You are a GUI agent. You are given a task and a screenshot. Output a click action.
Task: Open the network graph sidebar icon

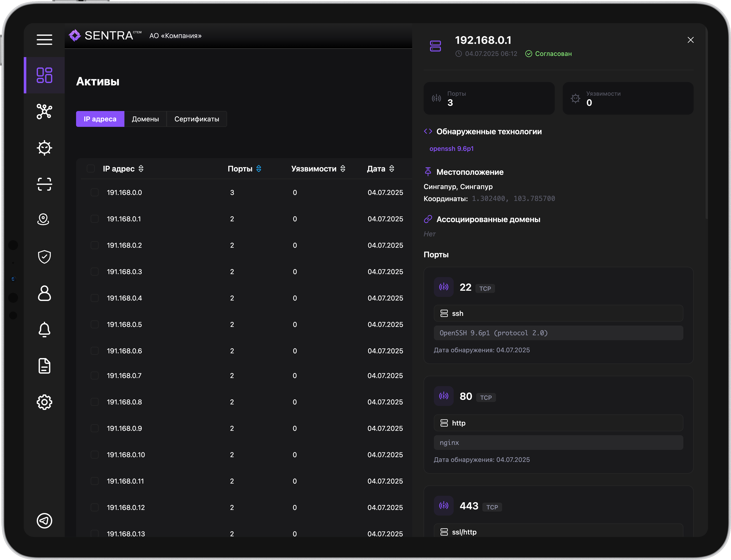pos(44,111)
